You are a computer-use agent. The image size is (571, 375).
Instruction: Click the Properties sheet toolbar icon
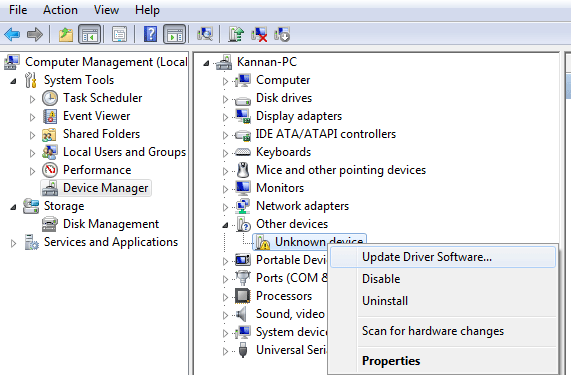tap(119, 35)
